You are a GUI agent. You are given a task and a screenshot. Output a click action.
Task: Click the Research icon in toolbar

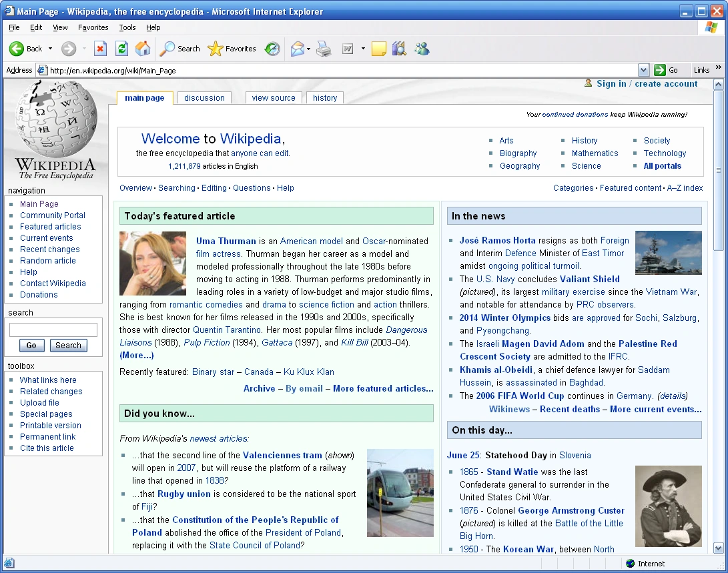pos(399,49)
